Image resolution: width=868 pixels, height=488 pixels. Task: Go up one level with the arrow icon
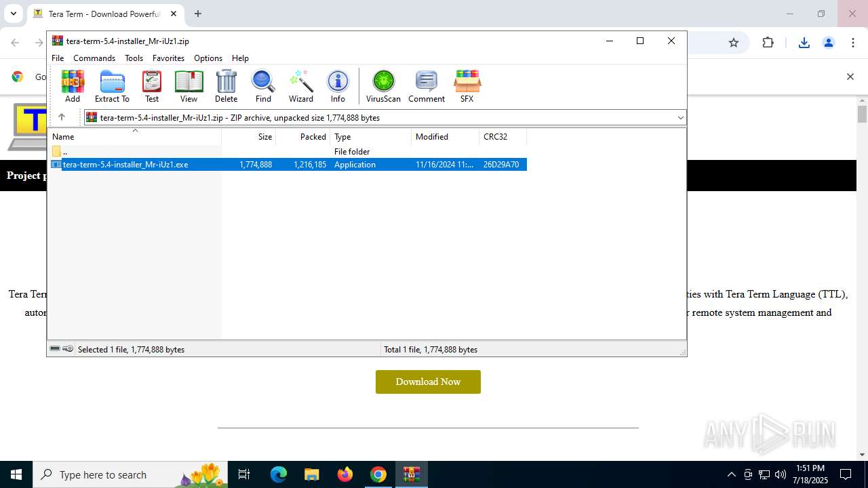[x=62, y=117]
